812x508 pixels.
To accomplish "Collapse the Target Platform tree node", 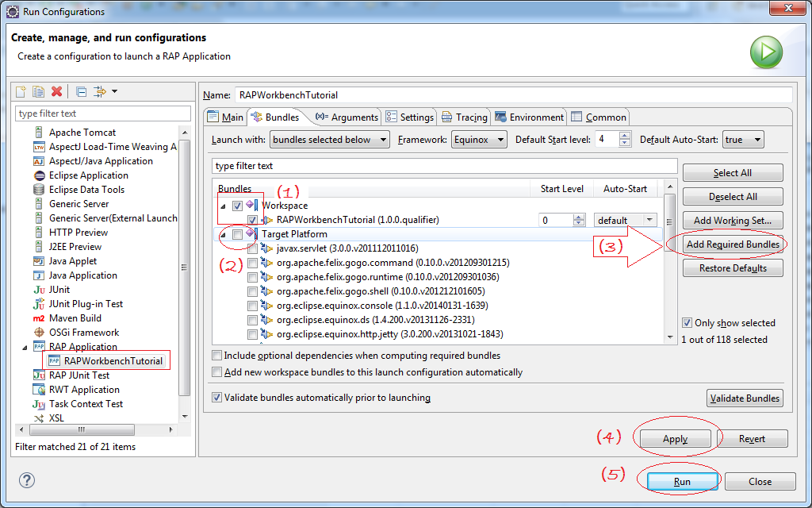I will point(223,235).
